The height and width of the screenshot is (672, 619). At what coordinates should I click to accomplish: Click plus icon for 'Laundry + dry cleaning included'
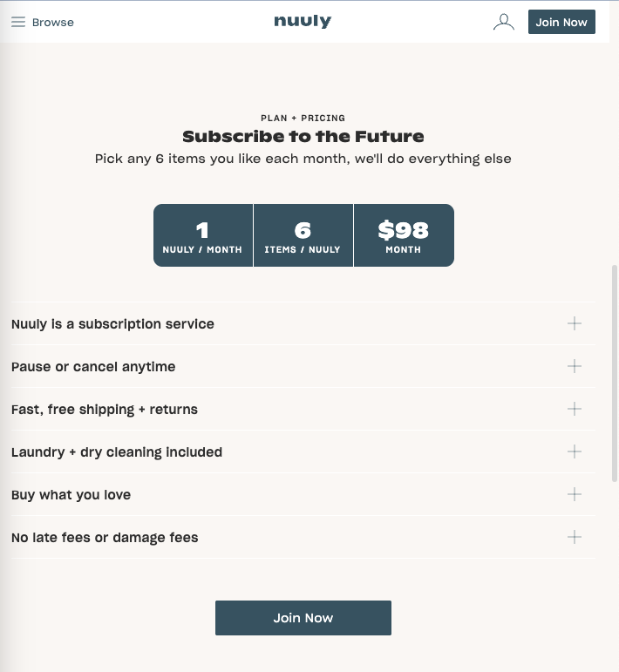pyautogui.click(x=574, y=451)
